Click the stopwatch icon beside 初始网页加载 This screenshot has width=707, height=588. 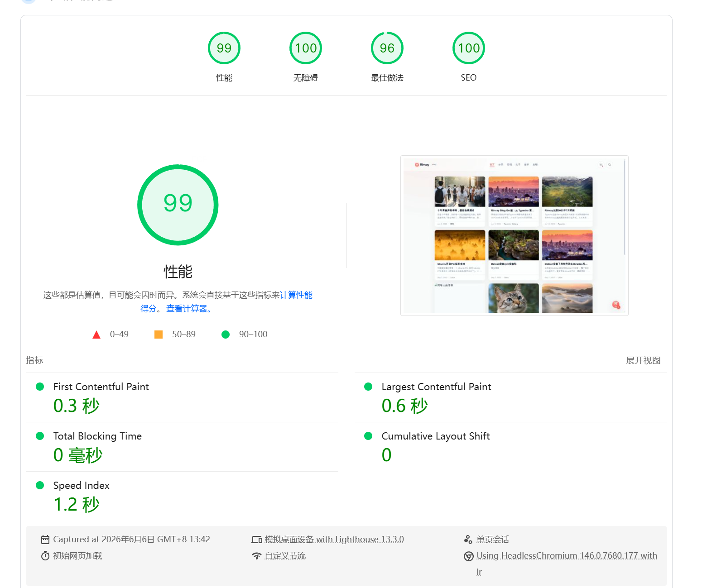pyautogui.click(x=45, y=556)
